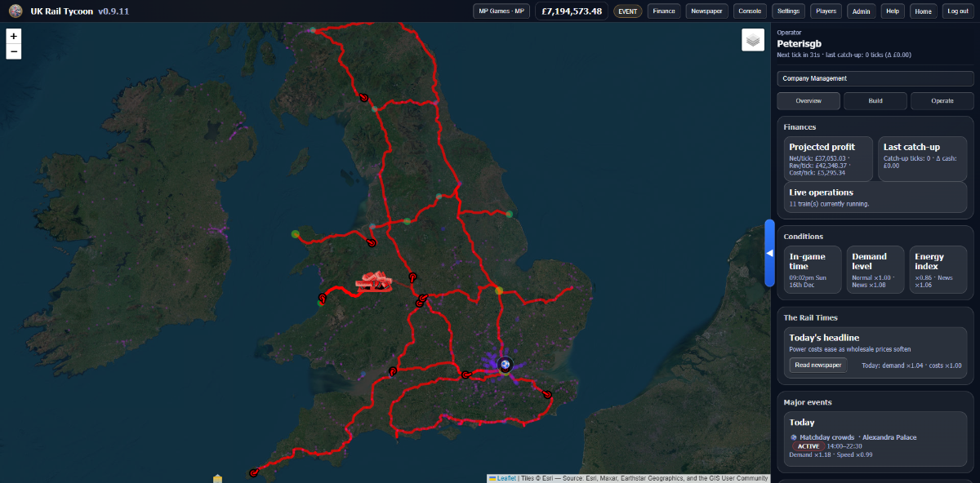Image resolution: width=980 pixels, height=483 pixels.
Task: Click the cash balance display
Action: pyautogui.click(x=572, y=11)
